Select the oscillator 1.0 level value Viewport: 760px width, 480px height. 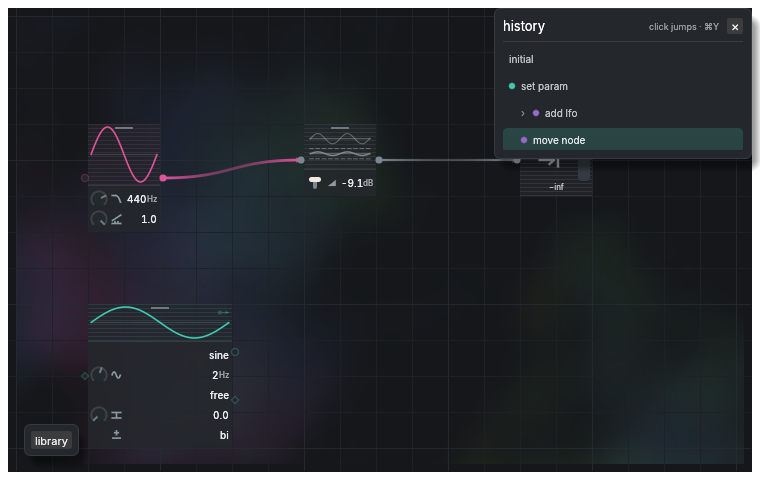click(148, 219)
